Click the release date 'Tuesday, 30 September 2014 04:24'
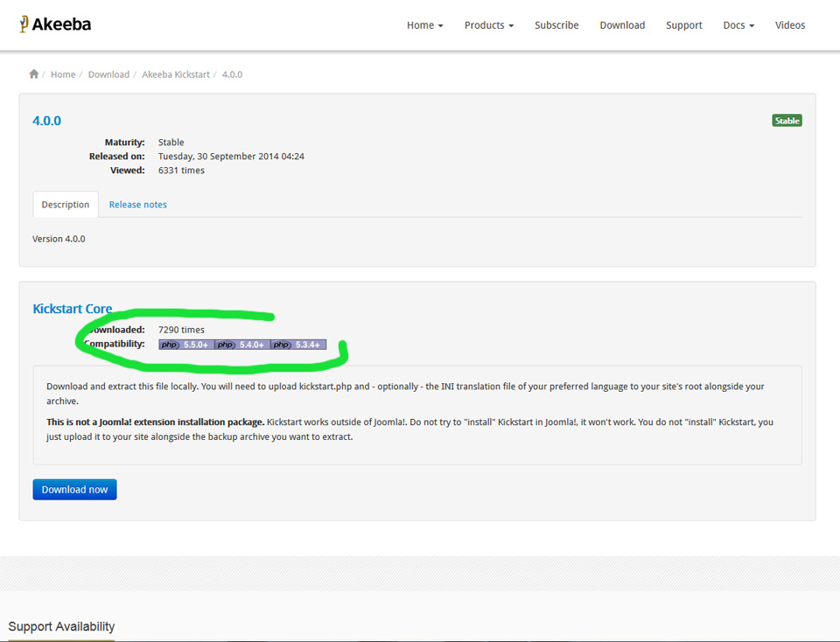Viewport: 840px width, 642px height. point(231,157)
